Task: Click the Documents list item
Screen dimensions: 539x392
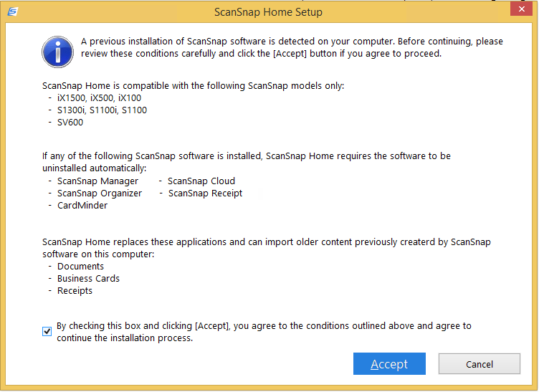Action: [80, 267]
